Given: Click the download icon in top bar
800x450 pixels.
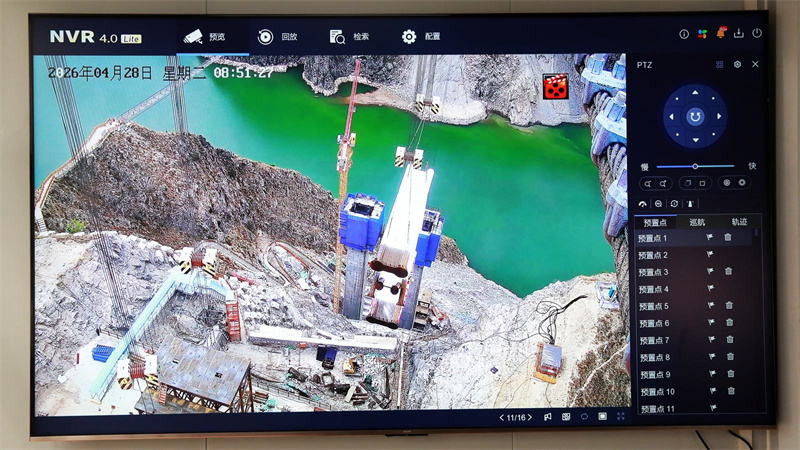Looking at the screenshot, I should click(x=739, y=34).
